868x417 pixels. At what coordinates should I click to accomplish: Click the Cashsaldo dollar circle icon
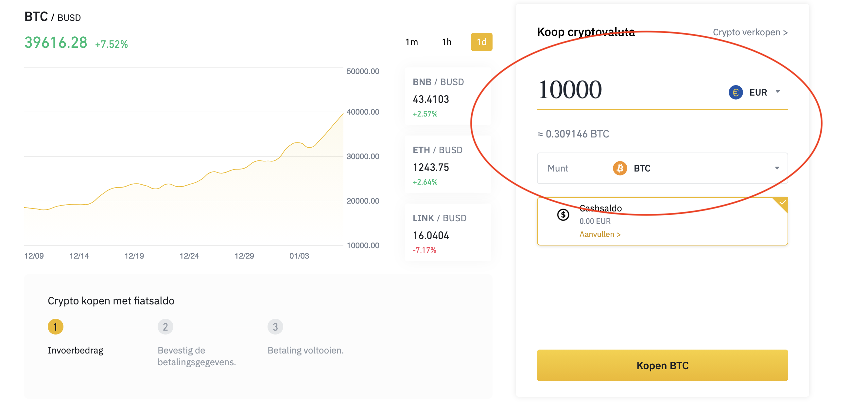pos(563,215)
